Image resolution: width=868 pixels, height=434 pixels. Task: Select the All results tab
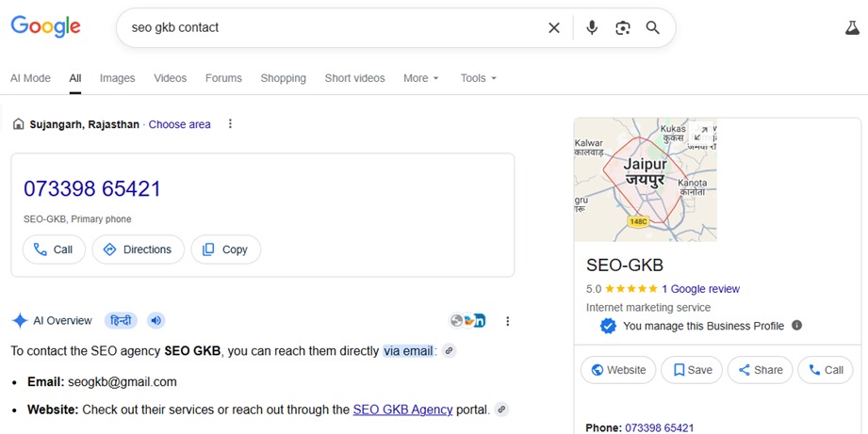(x=75, y=78)
